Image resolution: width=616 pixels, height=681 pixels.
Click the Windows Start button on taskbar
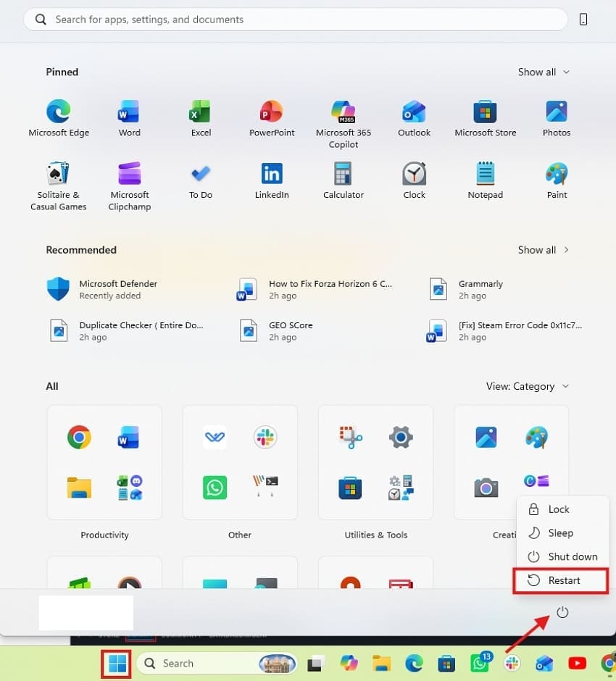pyautogui.click(x=117, y=663)
